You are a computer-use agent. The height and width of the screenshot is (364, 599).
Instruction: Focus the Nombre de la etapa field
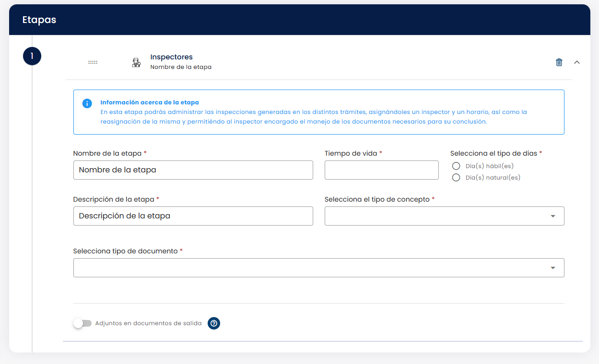tap(193, 170)
